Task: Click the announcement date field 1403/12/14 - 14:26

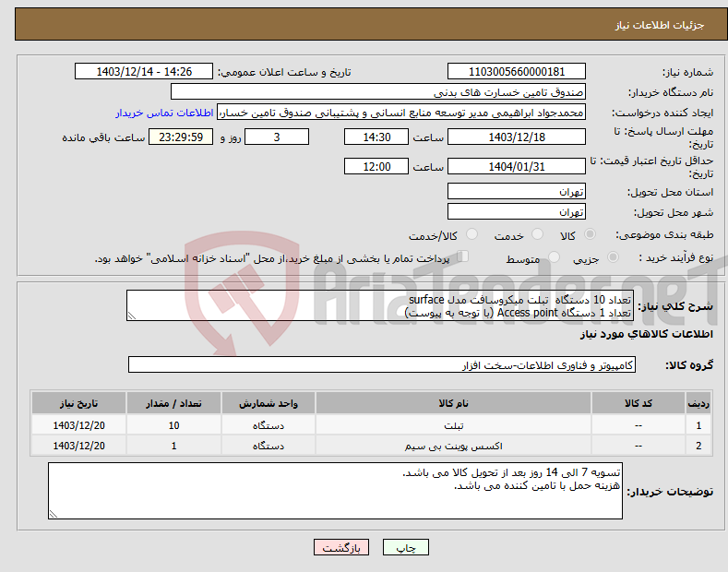Action: click(144, 72)
